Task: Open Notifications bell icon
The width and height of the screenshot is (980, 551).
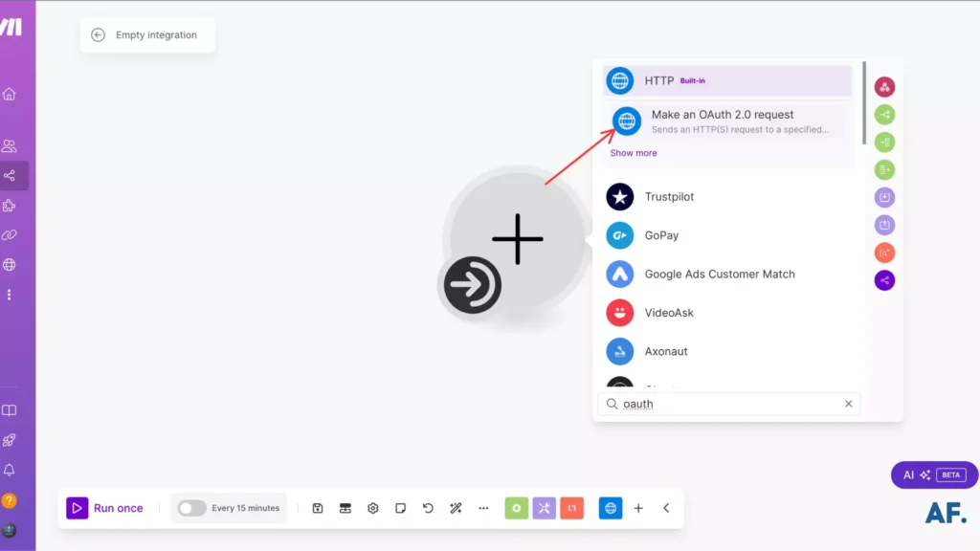Action: pyautogui.click(x=10, y=470)
